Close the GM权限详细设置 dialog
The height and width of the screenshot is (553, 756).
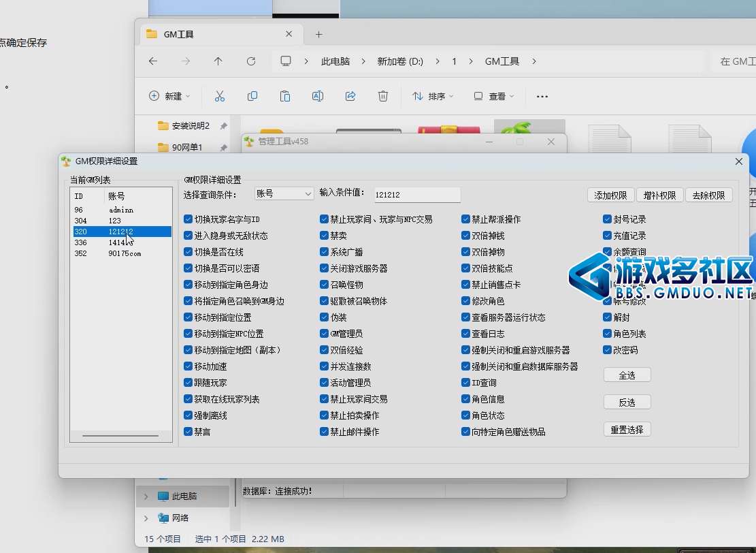[x=738, y=161]
